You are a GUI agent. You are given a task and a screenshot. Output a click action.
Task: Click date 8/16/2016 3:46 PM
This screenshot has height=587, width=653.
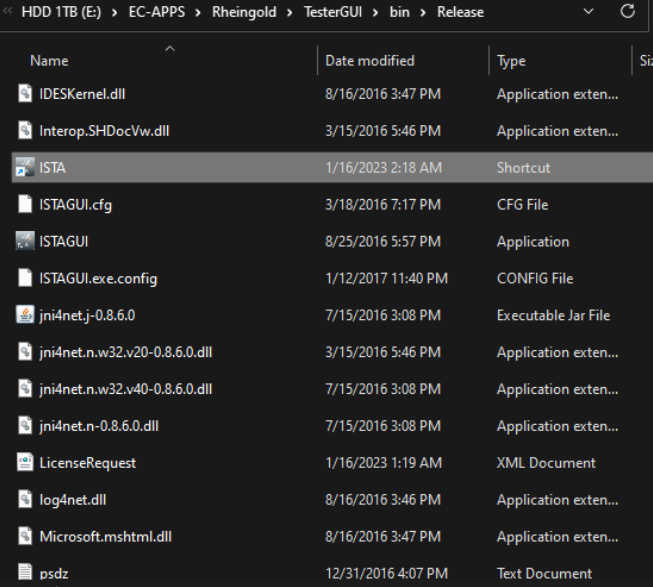click(x=383, y=500)
